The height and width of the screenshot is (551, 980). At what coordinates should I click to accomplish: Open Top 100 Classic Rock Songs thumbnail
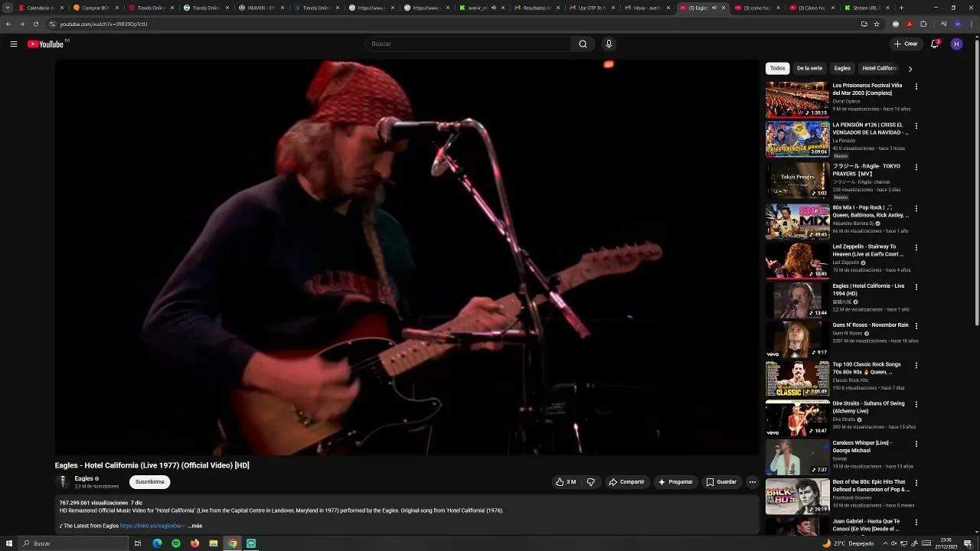click(797, 378)
